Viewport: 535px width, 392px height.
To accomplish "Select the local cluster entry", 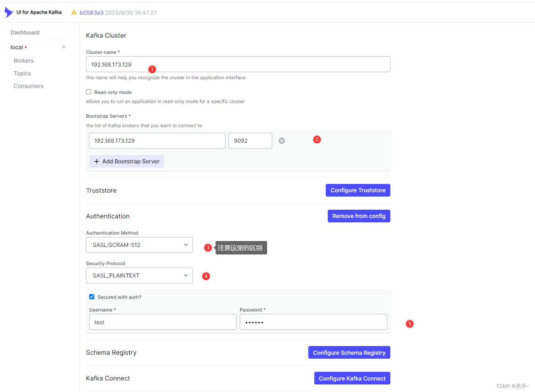I will tap(17, 47).
